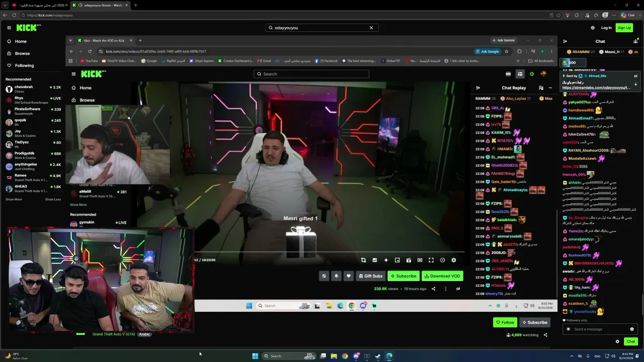Viewport: 644px width, 362px height.
Task: Open the chat leaderboard icon
Action: pos(636,41)
